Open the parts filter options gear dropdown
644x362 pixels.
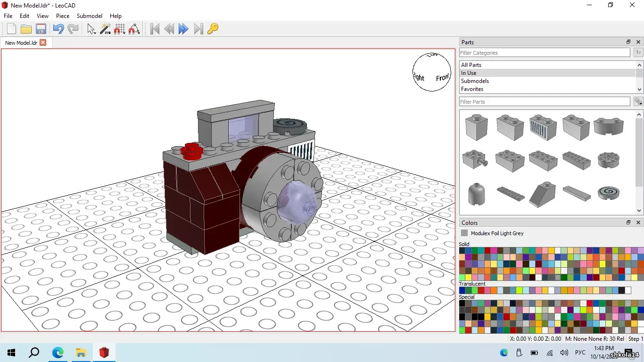point(638,102)
